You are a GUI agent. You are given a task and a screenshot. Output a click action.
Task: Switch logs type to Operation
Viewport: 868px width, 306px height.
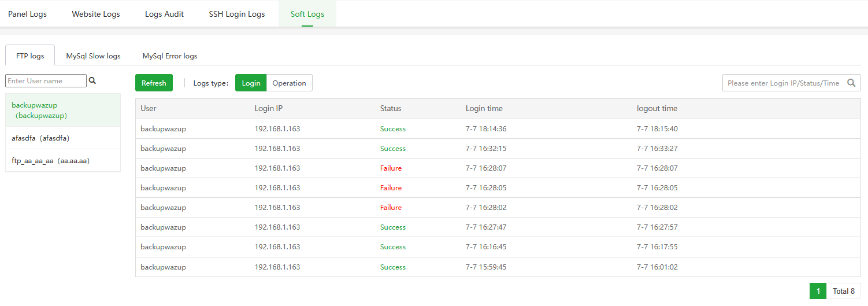pyautogui.click(x=289, y=83)
